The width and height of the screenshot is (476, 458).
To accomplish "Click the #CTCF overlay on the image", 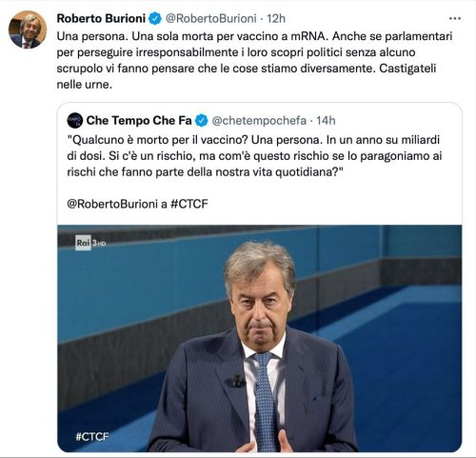I will (92, 436).
